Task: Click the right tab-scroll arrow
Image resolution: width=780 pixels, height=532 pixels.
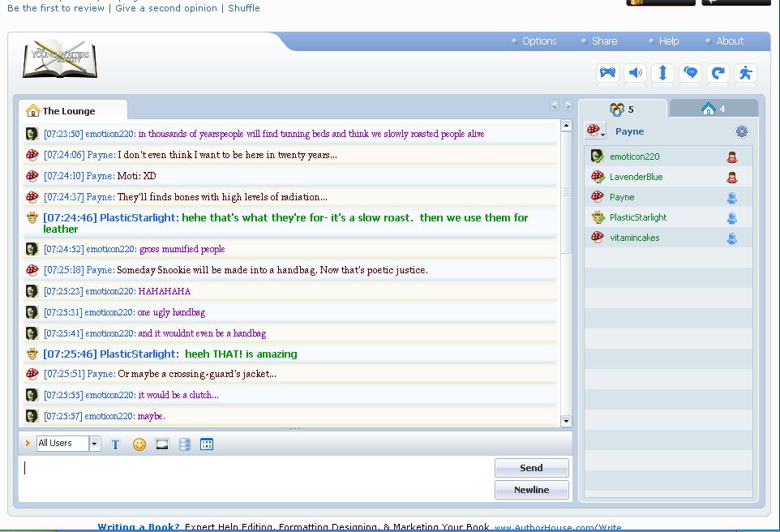Action: pos(568,105)
